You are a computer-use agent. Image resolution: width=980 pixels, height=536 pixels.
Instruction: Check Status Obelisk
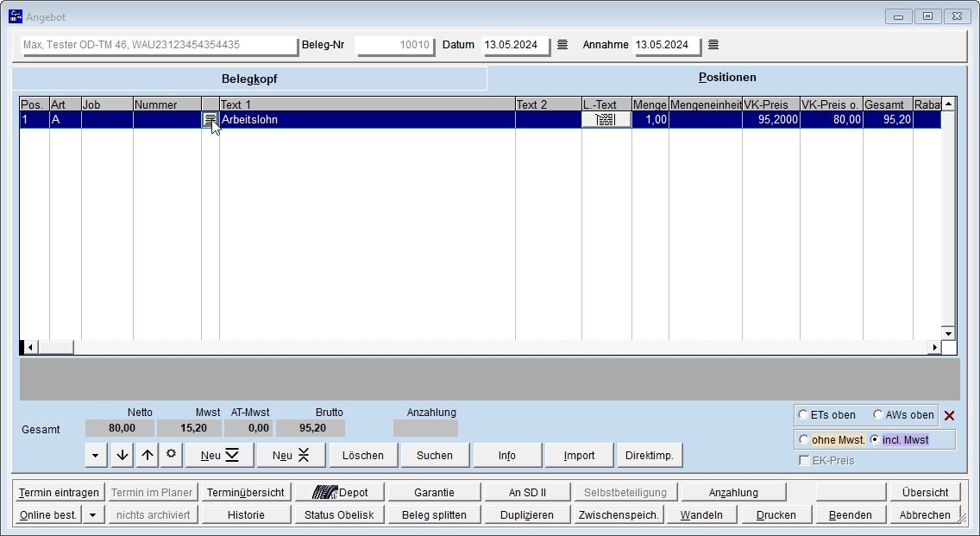click(x=339, y=514)
